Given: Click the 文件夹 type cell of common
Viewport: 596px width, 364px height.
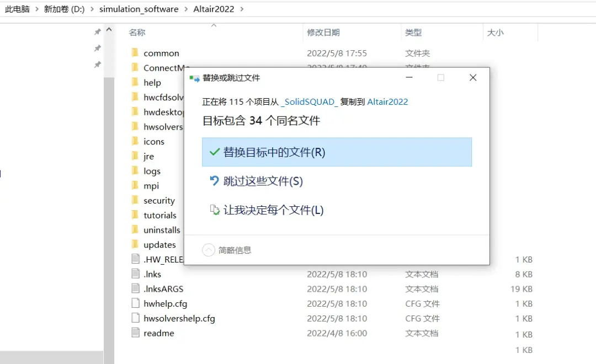Looking at the screenshot, I should click(417, 53).
